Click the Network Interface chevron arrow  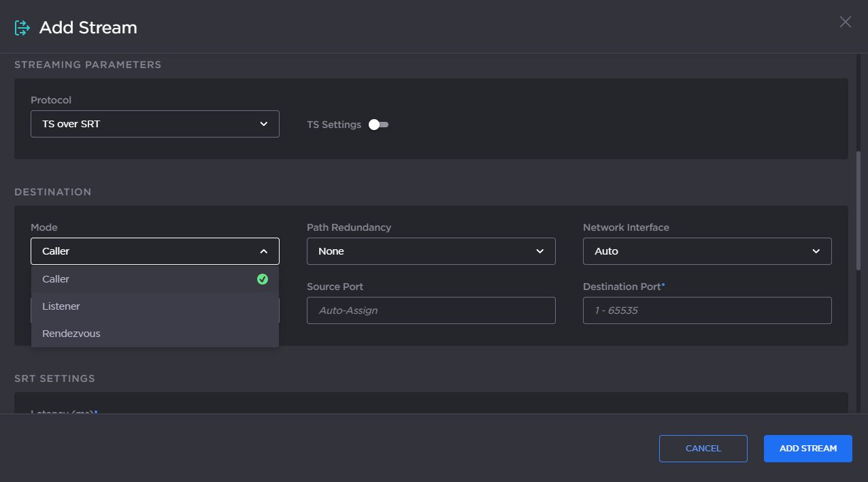816,251
